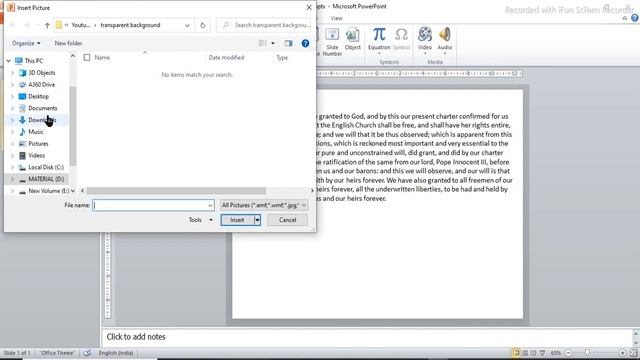Fit slide to current window

click(x=633, y=353)
